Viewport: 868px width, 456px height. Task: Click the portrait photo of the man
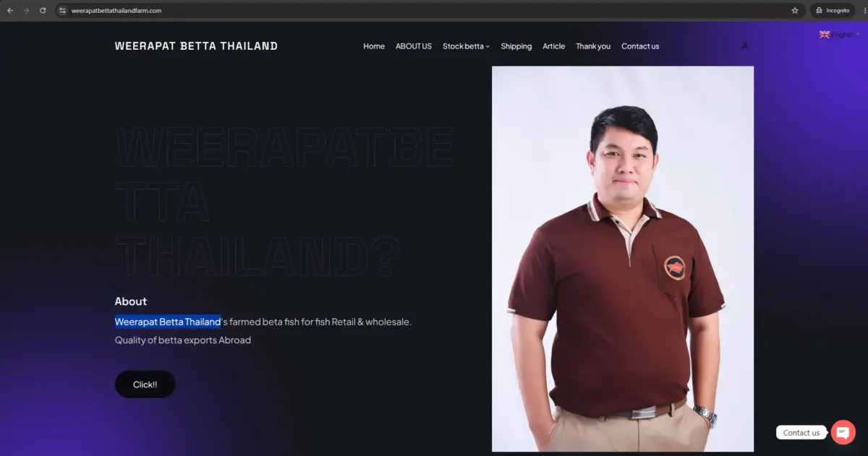coord(623,259)
